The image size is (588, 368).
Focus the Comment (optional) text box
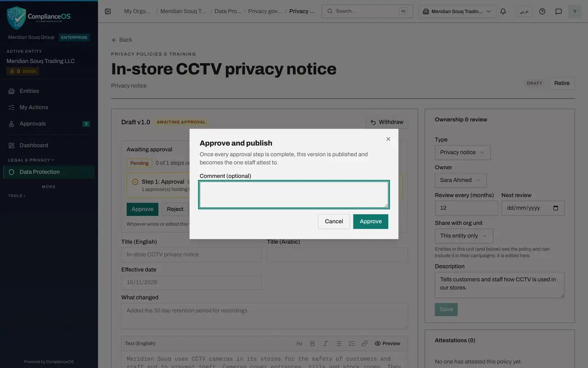click(x=294, y=195)
